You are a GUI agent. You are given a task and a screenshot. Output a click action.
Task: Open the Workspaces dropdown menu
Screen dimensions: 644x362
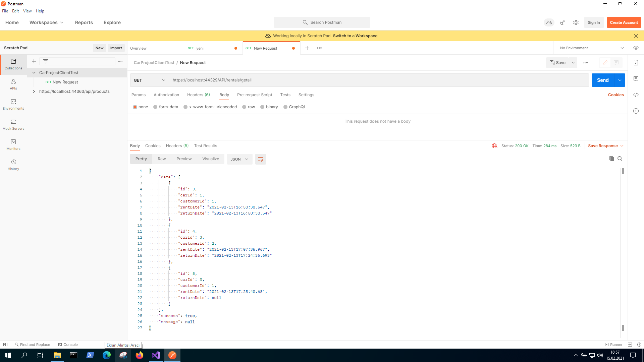point(46,22)
